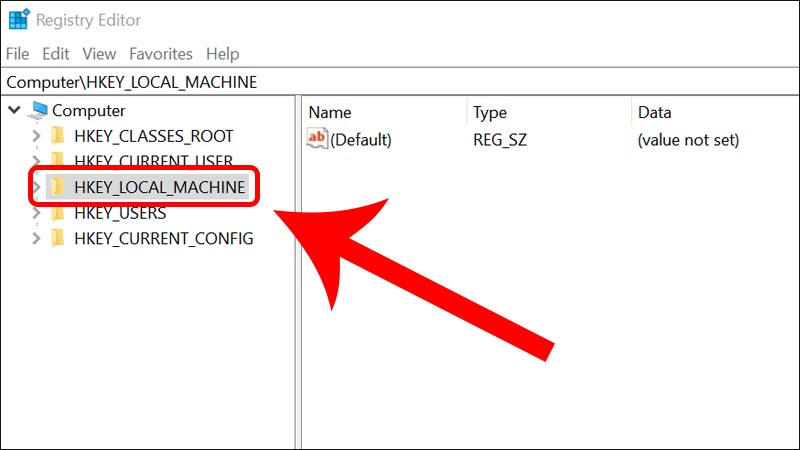Open the Edit menu
Image resolution: width=800 pixels, height=450 pixels.
pyautogui.click(x=56, y=54)
